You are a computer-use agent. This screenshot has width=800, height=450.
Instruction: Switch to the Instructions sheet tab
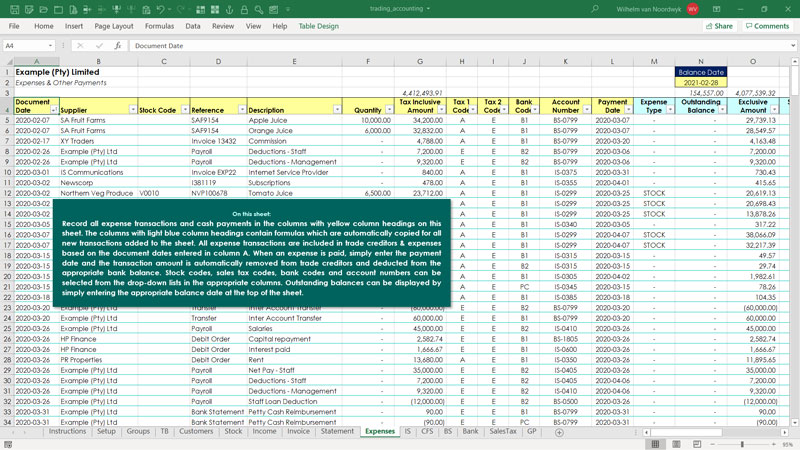tap(67, 432)
